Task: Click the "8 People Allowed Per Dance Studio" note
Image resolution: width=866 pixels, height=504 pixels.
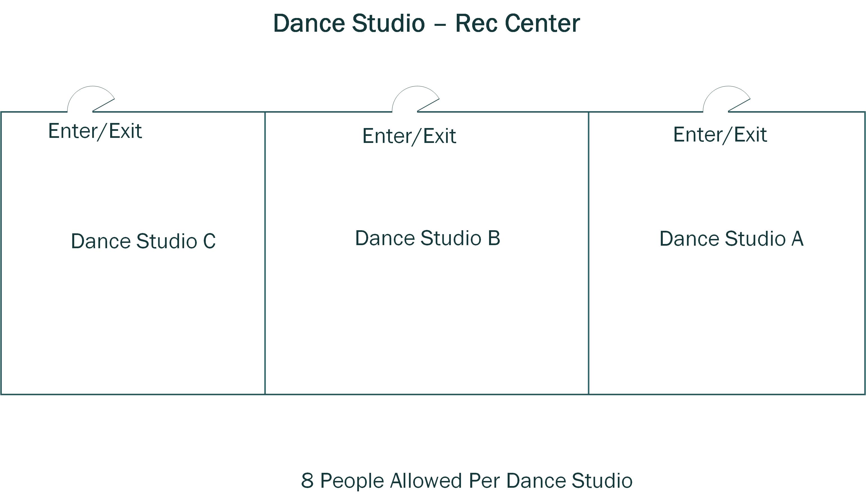Action: pos(466,481)
